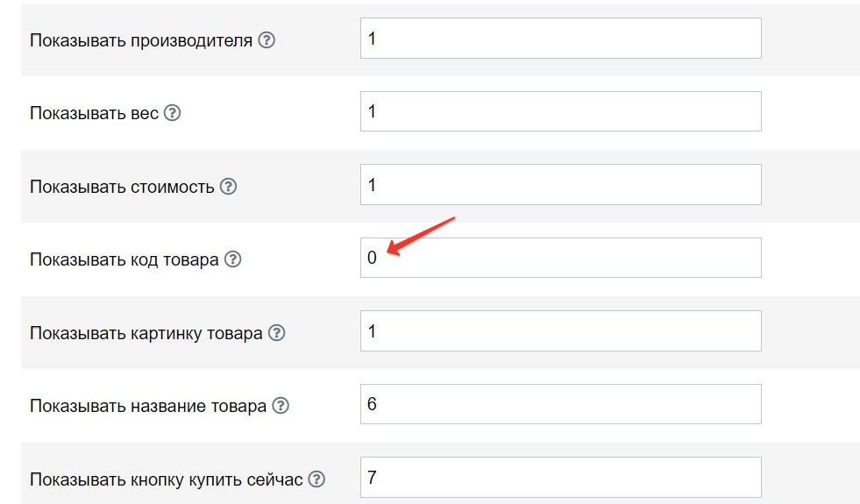Select the Показывать стоимость text box
860x504 pixels.
click(560, 185)
